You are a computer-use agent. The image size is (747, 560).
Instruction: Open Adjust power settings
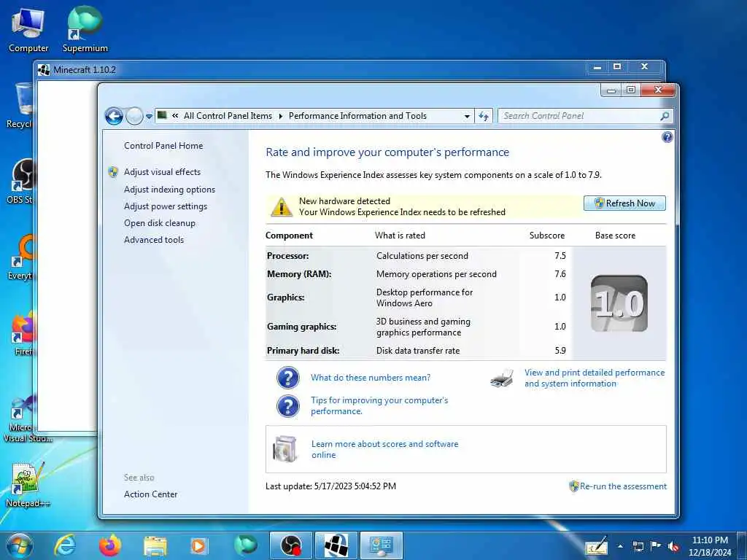coord(166,206)
